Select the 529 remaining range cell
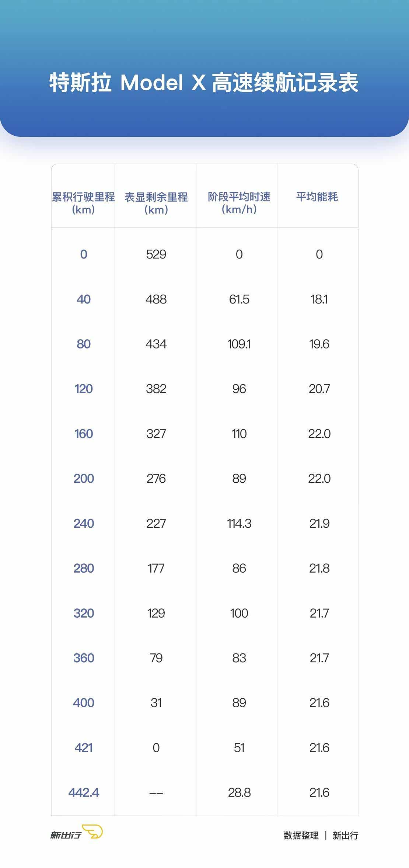The width and height of the screenshot is (409, 868). click(x=156, y=254)
